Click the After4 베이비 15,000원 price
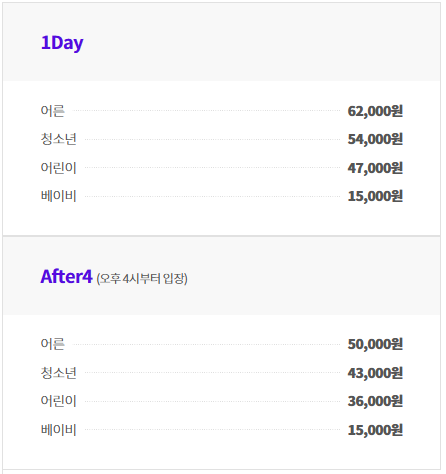 (x=375, y=430)
